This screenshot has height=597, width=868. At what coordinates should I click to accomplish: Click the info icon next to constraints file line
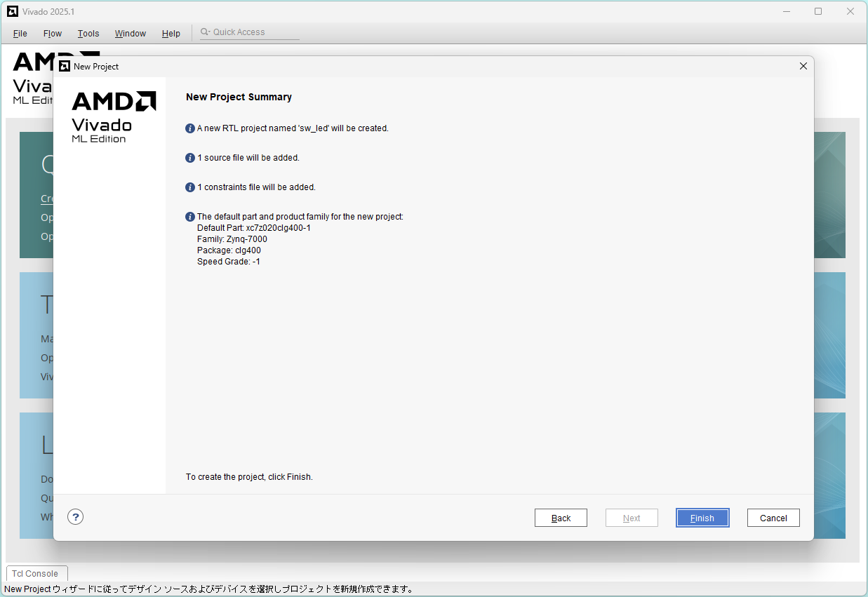coord(189,187)
